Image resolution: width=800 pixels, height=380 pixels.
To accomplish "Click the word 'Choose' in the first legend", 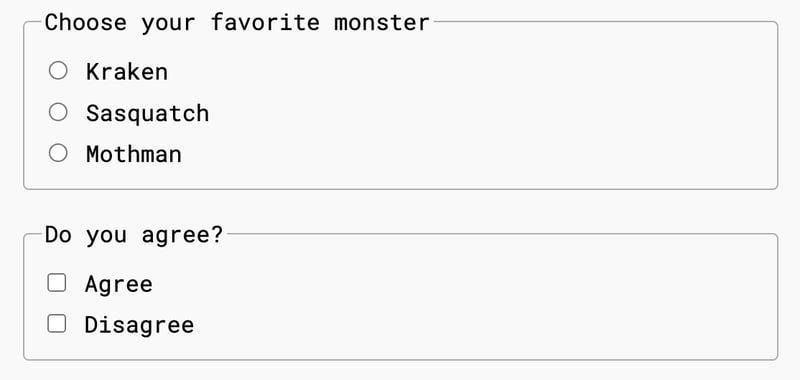I will (x=86, y=22).
